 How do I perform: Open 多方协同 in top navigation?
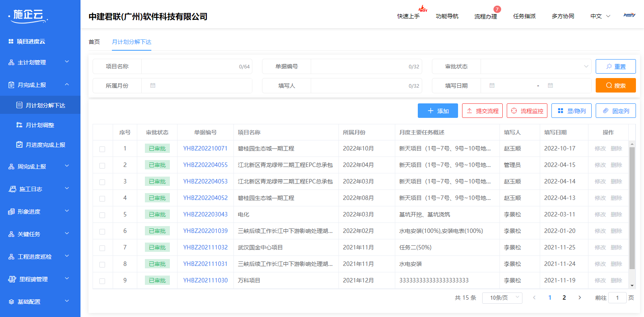pyautogui.click(x=563, y=16)
